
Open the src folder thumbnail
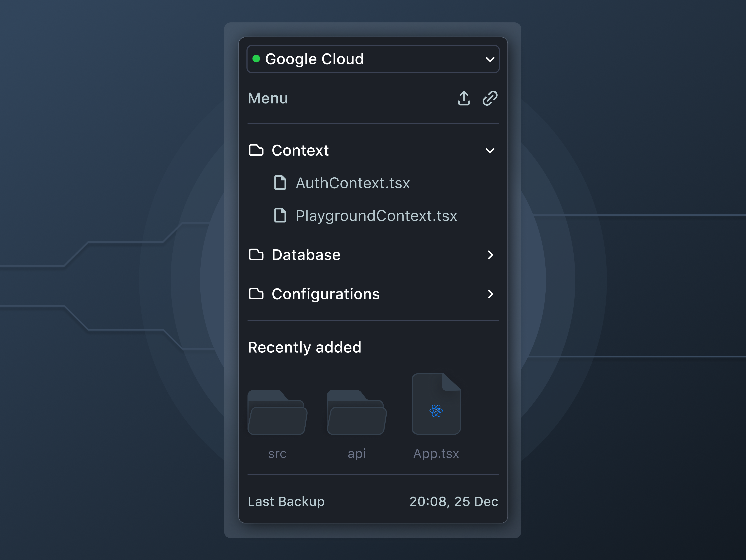(277, 412)
